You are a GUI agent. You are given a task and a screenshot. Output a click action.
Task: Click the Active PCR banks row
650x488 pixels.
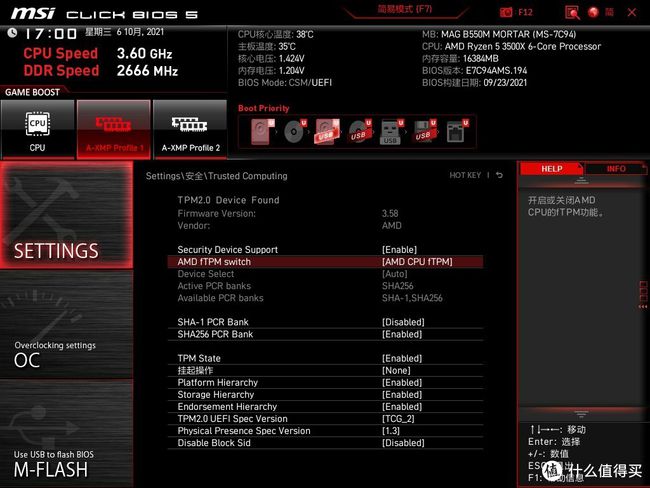[325, 286]
